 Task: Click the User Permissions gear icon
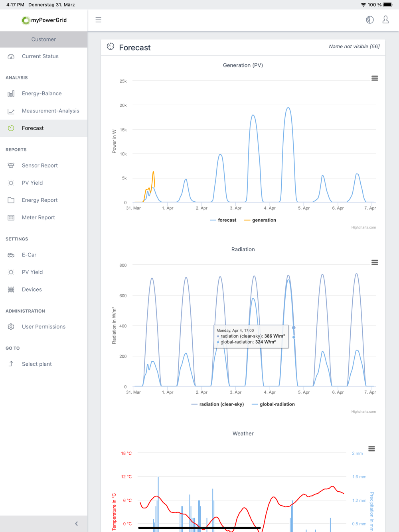[11, 327]
